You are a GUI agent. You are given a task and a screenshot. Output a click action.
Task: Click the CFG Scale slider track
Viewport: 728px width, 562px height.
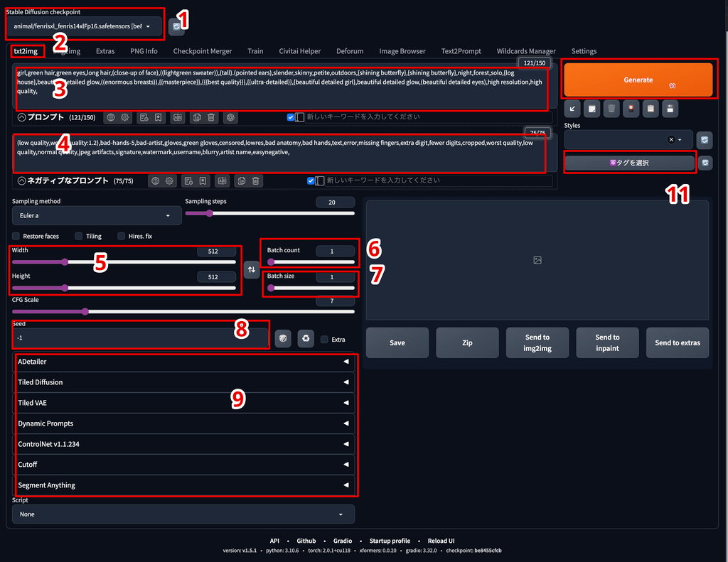(x=183, y=311)
